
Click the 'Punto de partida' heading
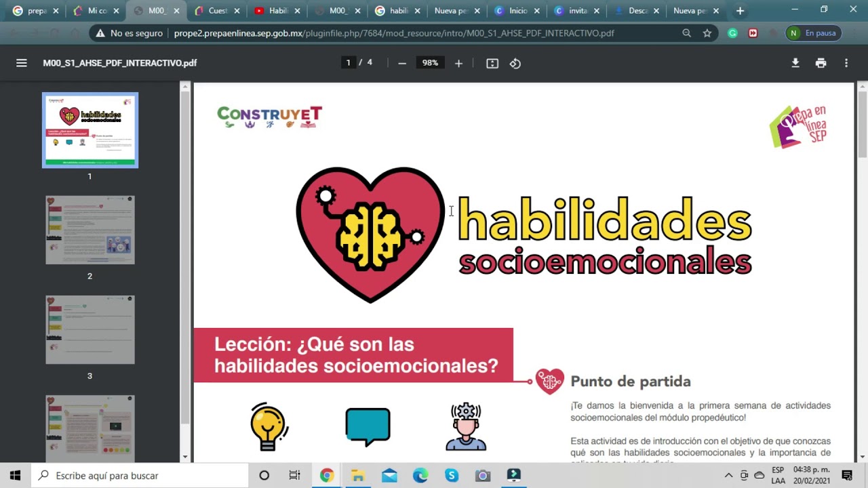point(631,382)
